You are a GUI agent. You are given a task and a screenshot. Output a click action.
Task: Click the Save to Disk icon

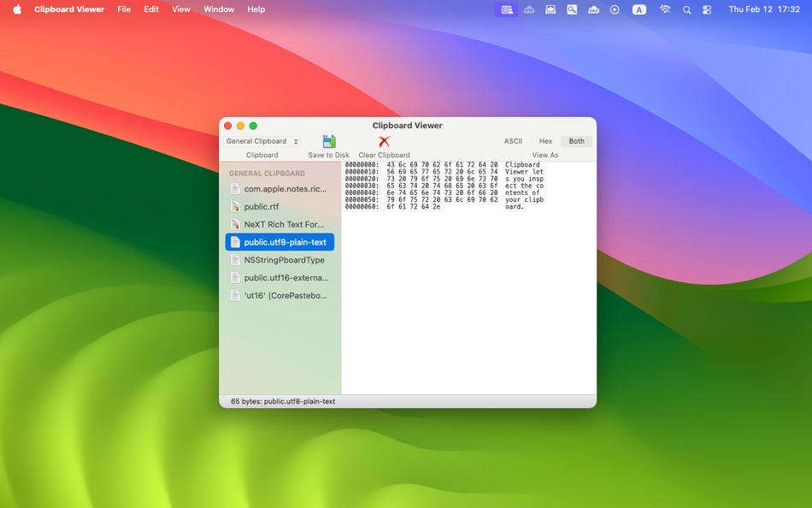[x=327, y=139]
